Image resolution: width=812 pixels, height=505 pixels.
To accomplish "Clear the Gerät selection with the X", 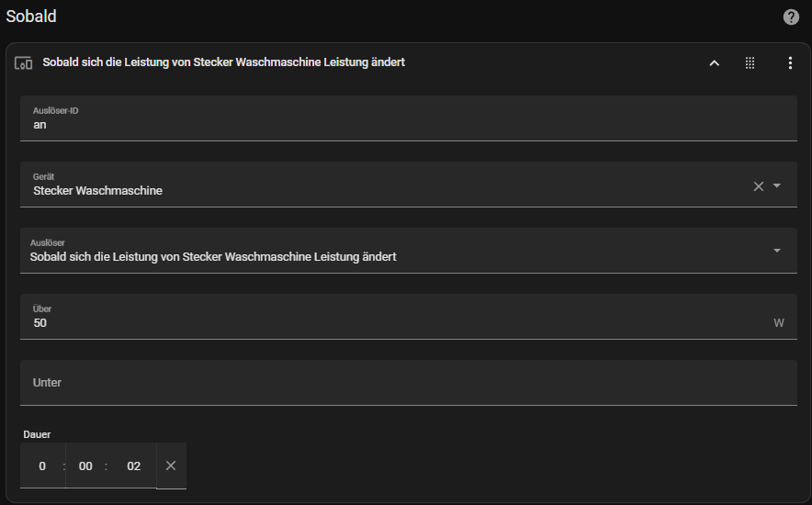I will (759, 186).
